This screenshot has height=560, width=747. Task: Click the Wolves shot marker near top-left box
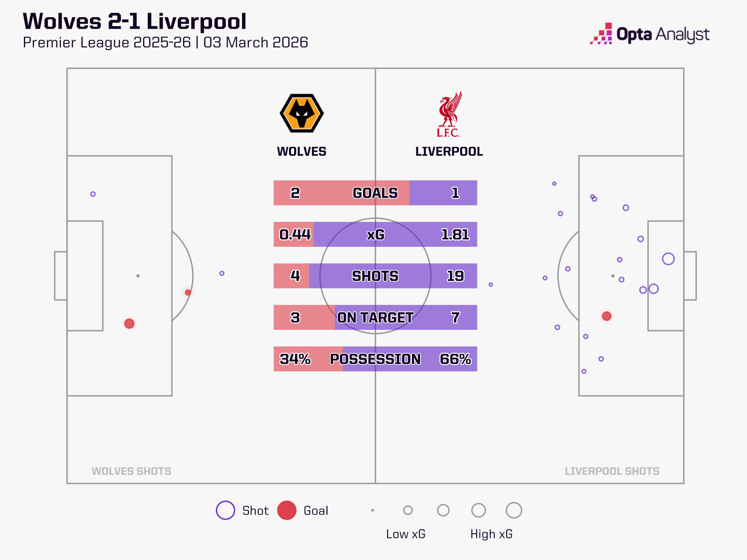pyautogui.click(x=93, y=194)
